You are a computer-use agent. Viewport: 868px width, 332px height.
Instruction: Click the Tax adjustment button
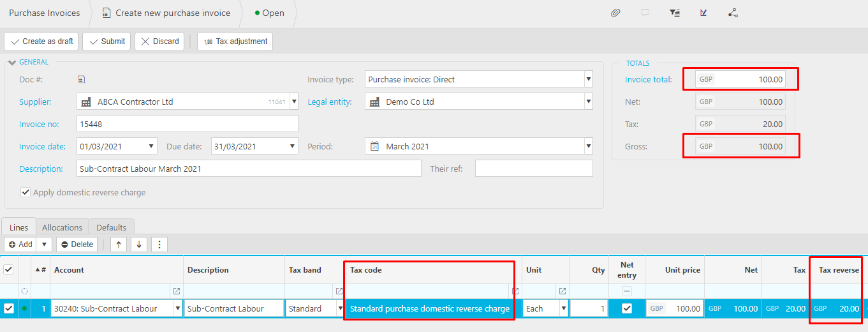click(235, 41)
